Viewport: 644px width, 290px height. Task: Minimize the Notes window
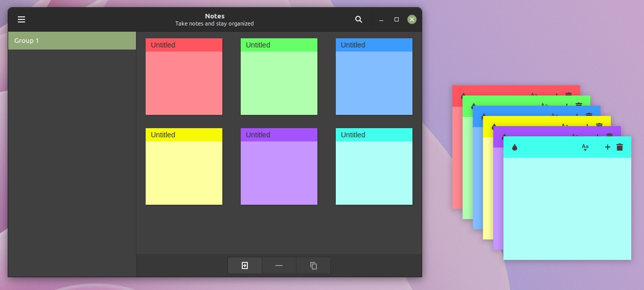pos(381,19)
